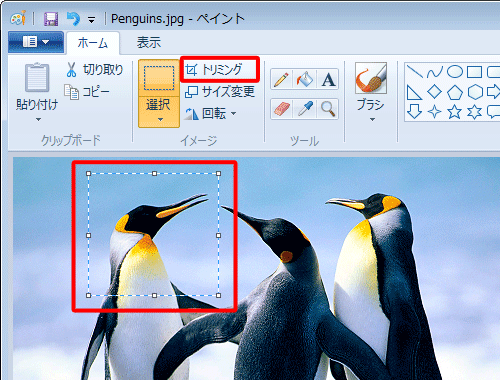The width and height of the screenshot is (500, 380).
Task: Crop the image with トリミング
Action: 214,70
